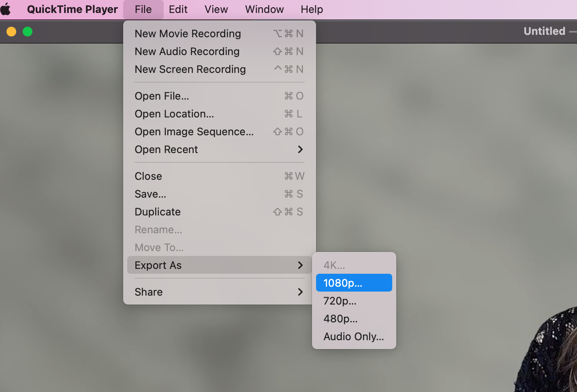Image resolution: width=577 pixels, height=392 pixels.
Task: Open the View menu
Action: (216, 9)
